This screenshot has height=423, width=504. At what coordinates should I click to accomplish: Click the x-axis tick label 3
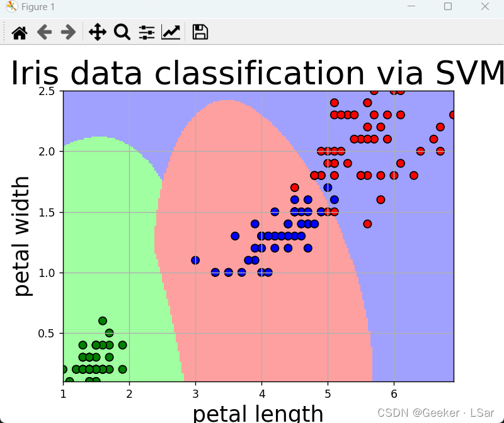(195, 394)
